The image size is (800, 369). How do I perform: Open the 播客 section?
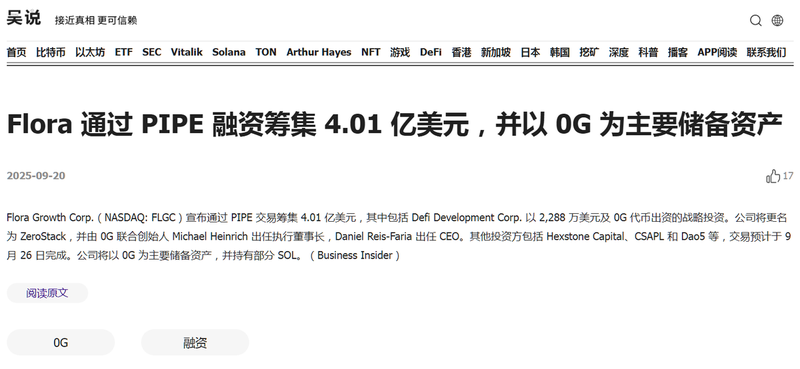point(678,52)
